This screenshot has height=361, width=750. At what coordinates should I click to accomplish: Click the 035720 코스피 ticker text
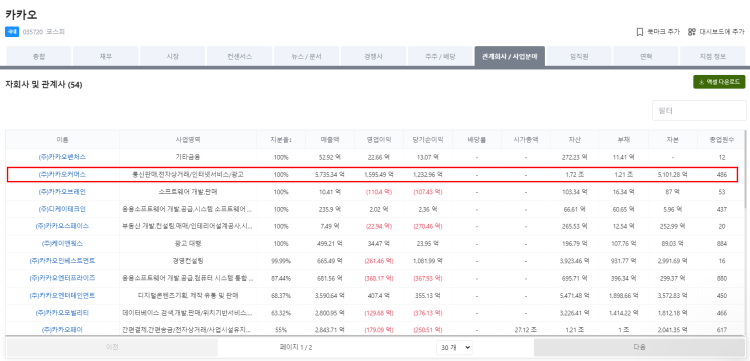click(44, 32)
